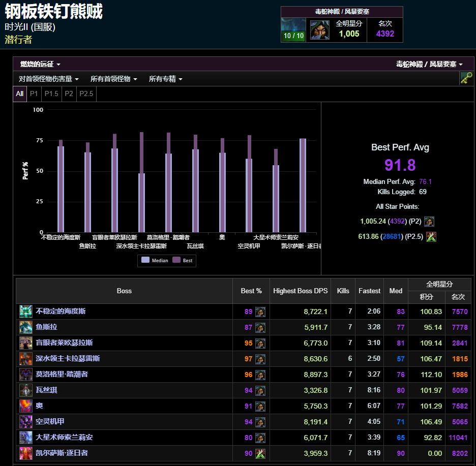Click the character portrait in header box

pos(319,30)
